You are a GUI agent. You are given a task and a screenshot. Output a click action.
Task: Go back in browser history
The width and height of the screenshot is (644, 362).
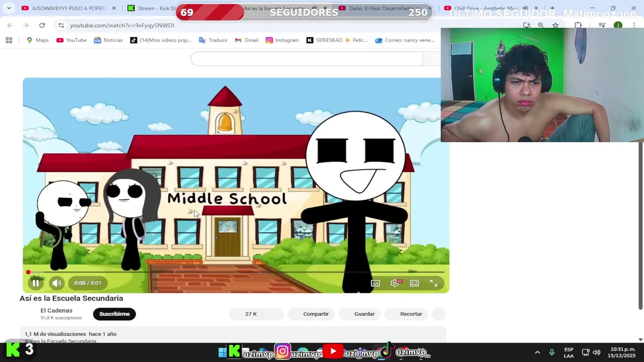pos(10,25)
